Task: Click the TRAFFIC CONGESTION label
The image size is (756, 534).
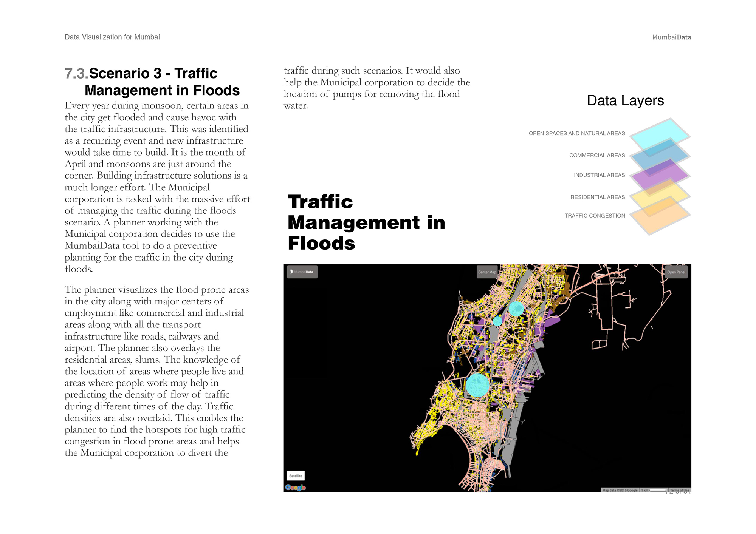Action: (595, 216)
